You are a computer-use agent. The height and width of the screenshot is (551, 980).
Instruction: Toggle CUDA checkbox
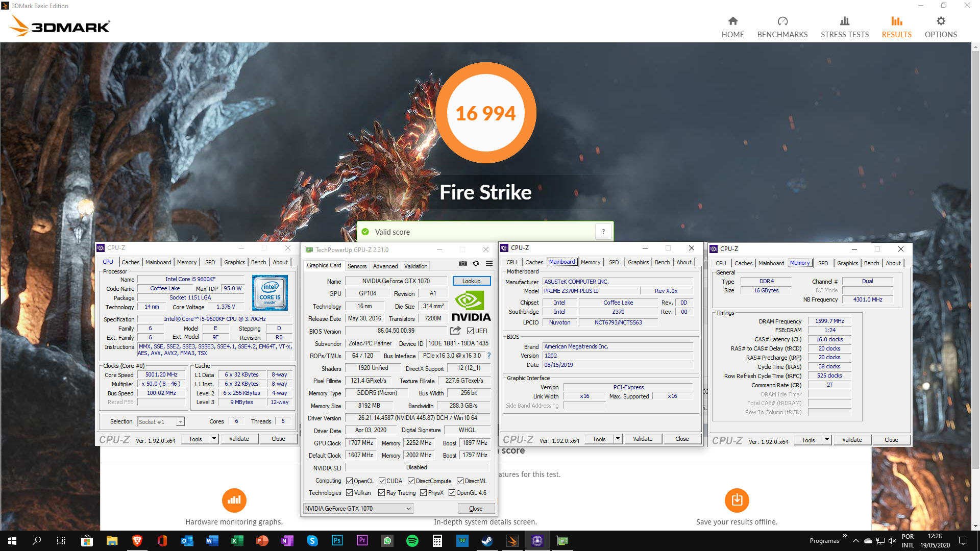coord(382,481)
